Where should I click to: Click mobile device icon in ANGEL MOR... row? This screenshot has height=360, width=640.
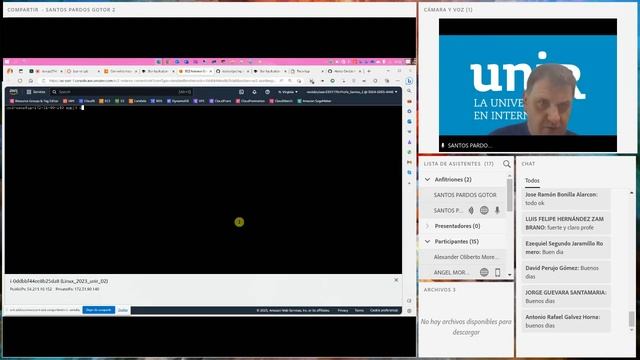[497, 272]
